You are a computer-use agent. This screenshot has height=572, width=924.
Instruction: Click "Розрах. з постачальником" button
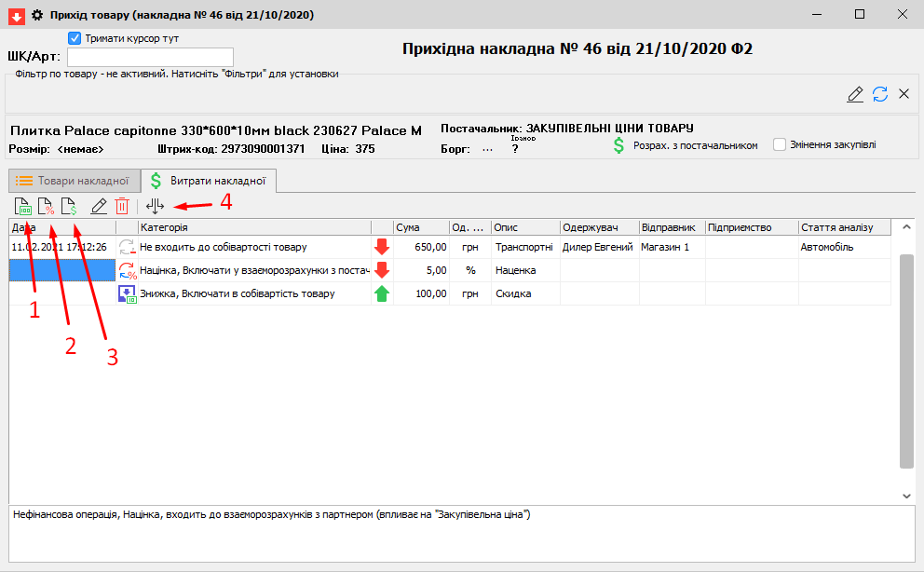pyautogui.click(x=685, y=145)
